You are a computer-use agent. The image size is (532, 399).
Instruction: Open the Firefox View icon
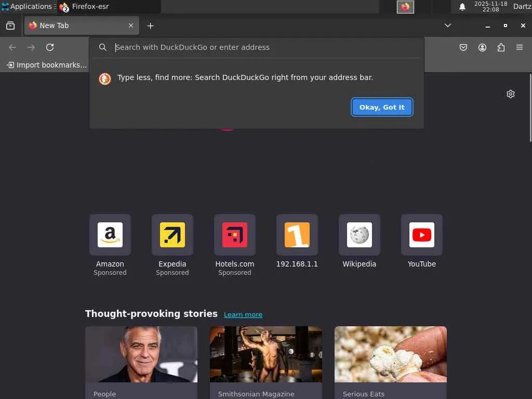point(10,26)
